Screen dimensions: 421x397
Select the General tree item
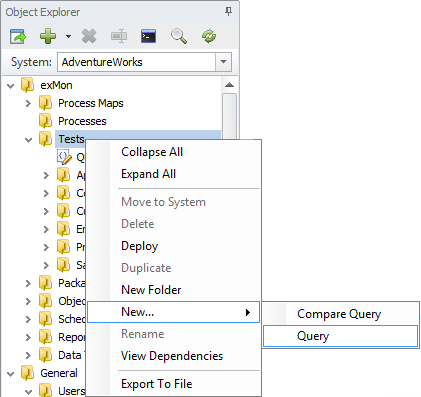point(59,373)
